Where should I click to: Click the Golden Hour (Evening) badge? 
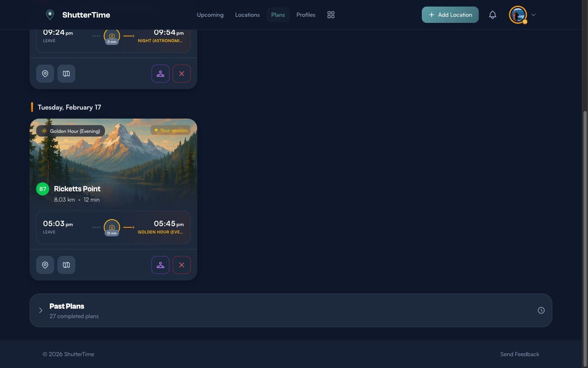point(71,131)
